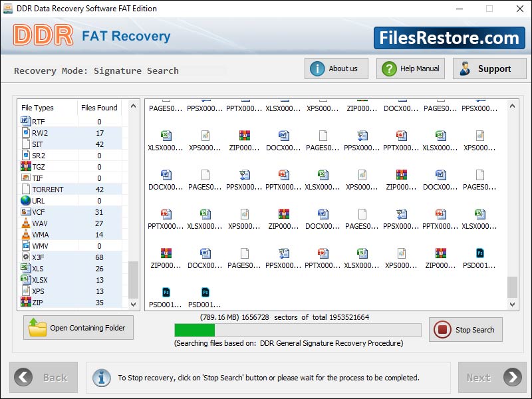Click the Open Containing Folder button
Viewport: 532px width, 399px height.
point(78,328)
